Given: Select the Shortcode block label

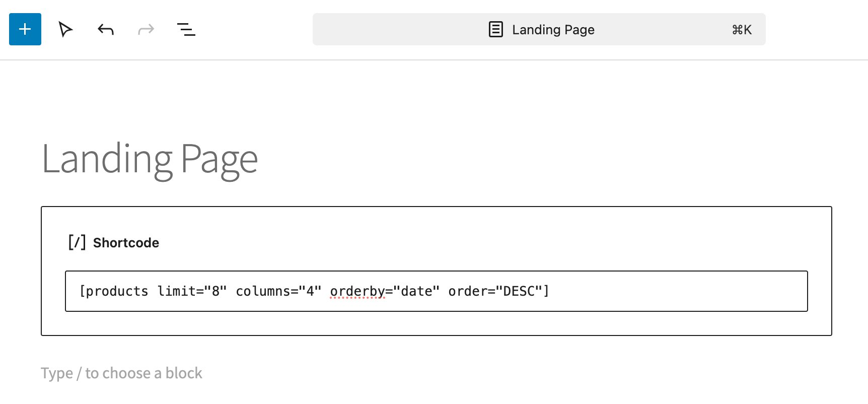Looking at the screenshot, I should [126, 242].
